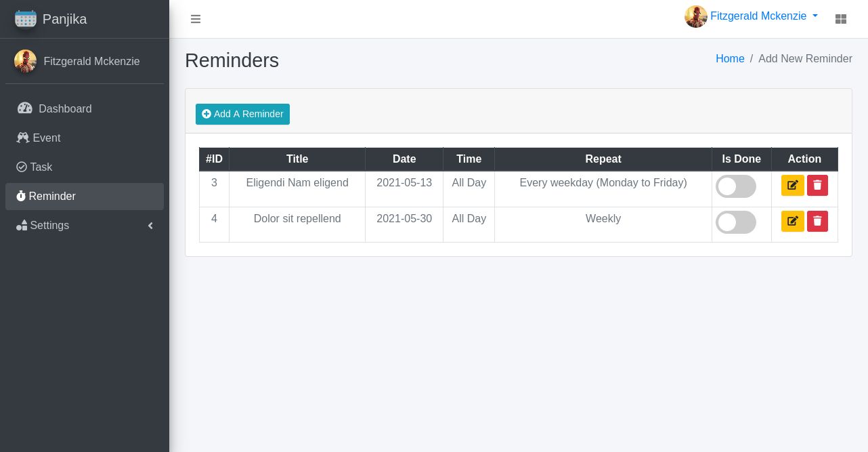
Task: Click the Add A Reminder button
Action: point(242,114)
